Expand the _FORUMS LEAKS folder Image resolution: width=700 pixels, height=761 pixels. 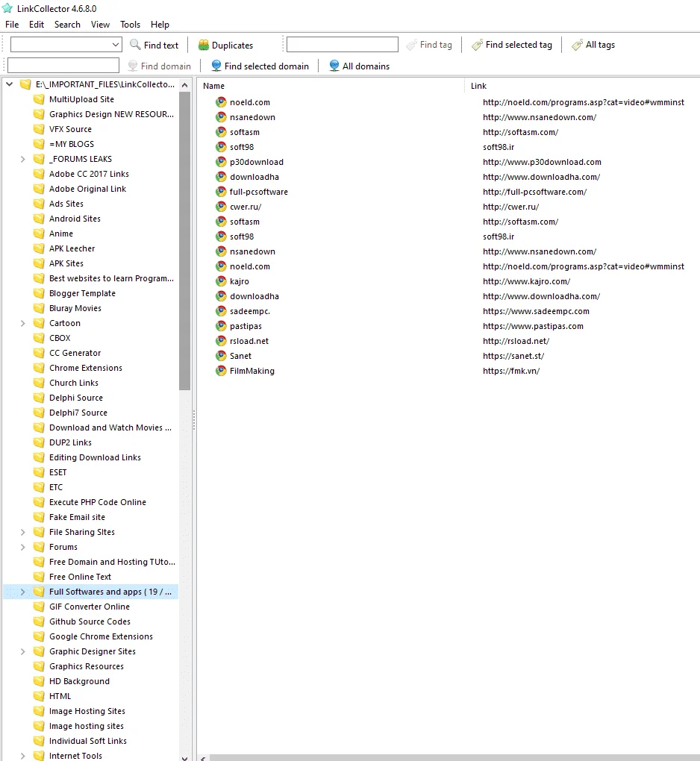pyautogui.click(x=23, y=159)
